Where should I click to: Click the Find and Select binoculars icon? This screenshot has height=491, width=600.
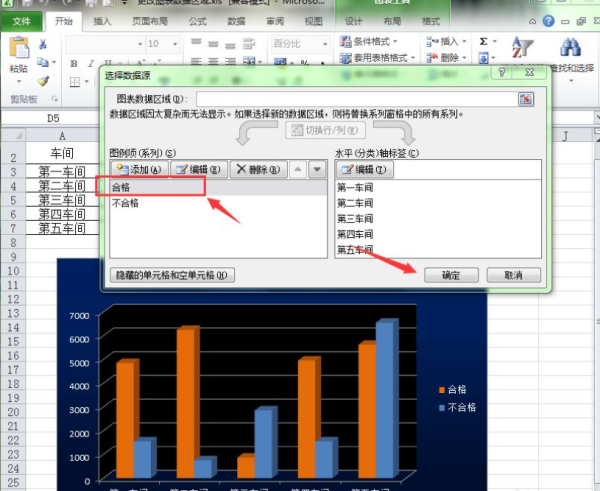(571, 47)
